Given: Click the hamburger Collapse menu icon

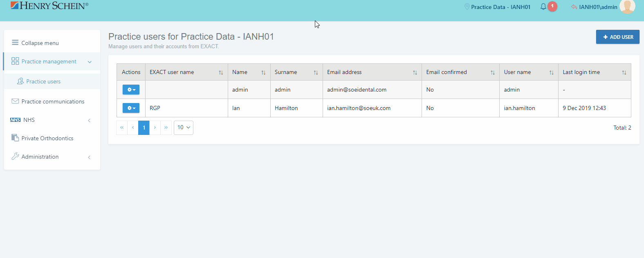Looking at the screenshot, I should pyautogui.click(x=15, y=43).
